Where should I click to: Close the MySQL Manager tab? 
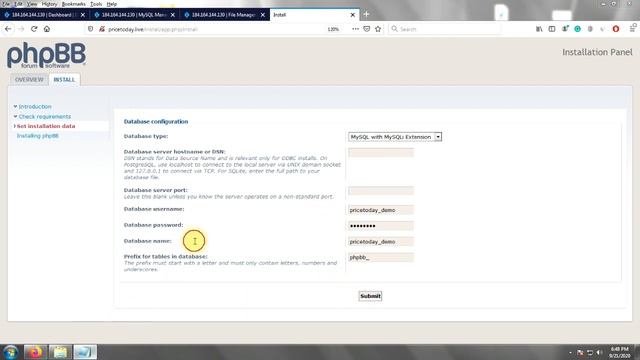173,15
